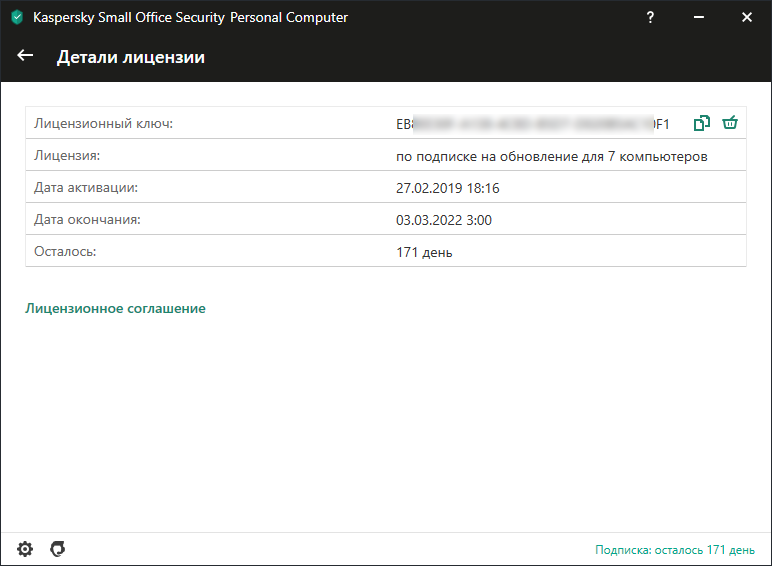Click the Детали лицензии page heading
Screen dimensions: 772x566
pos(130,57)
